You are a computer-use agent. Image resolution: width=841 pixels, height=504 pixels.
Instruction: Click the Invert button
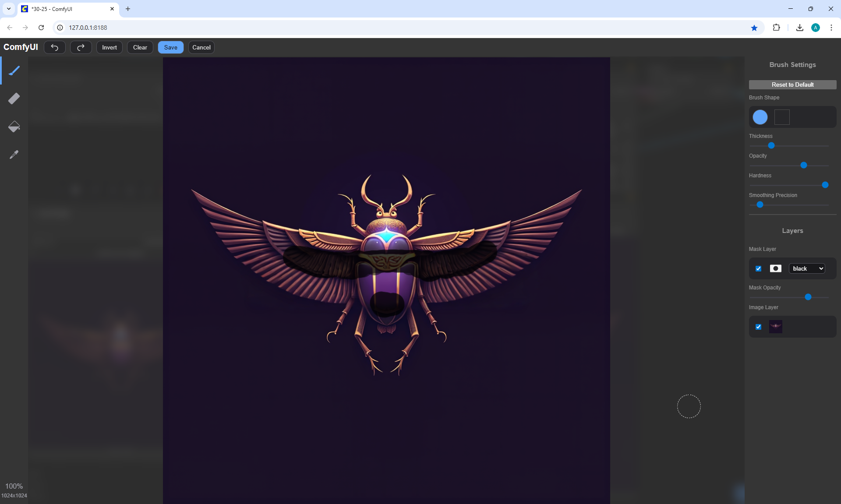[x=110, y=47]
